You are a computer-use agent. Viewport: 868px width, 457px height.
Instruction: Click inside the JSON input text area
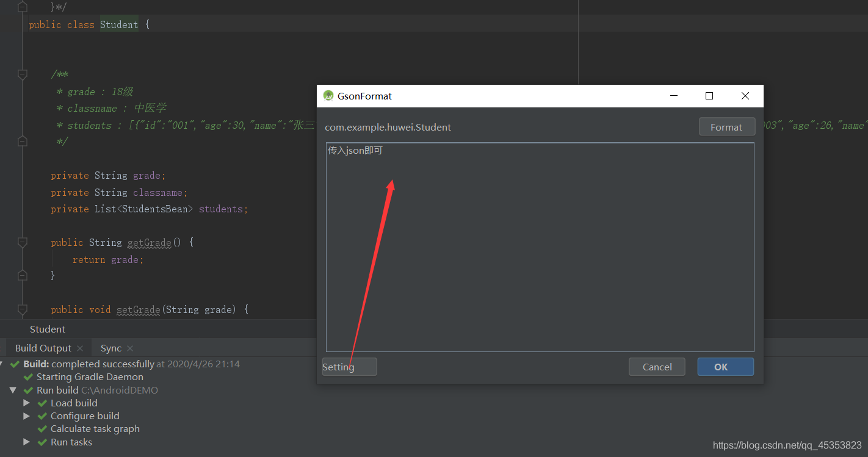click(x=540, y=247)
